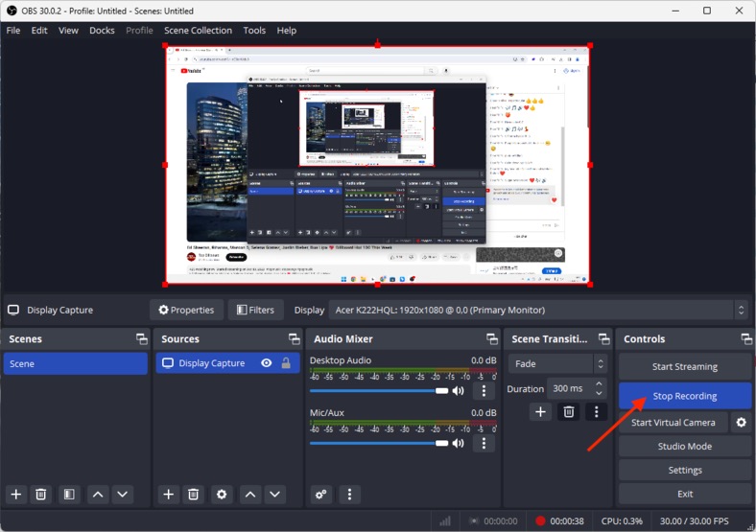Screen dimensions: 756x532
Task: Pop out the Scene Transitions dock
Action: [x=603, y=338]
